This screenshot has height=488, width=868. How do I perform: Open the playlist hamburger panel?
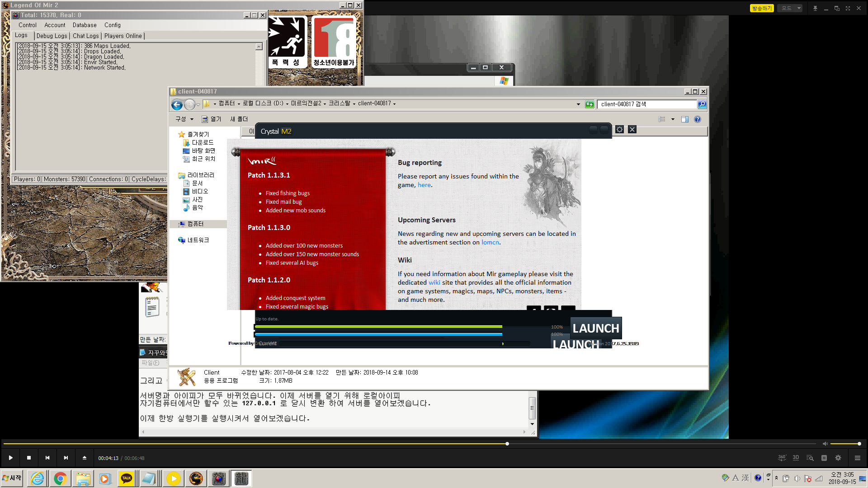click(x=857, y=458)
